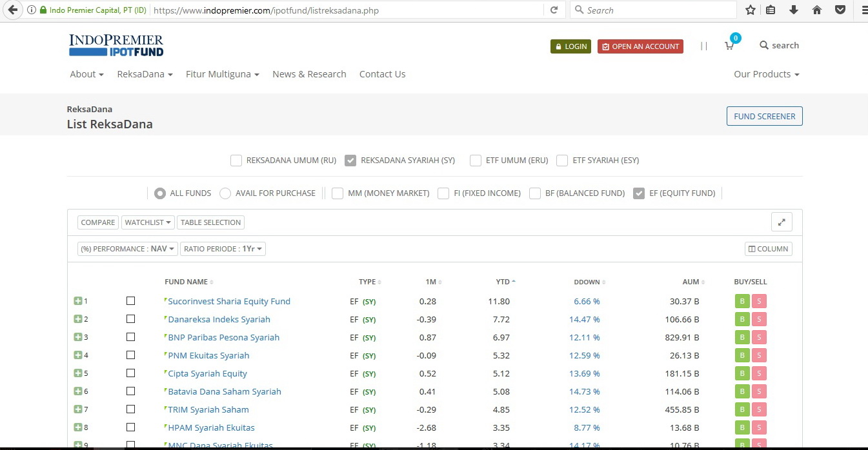Click the Login button
Screen dimensions: 868x450
pyautogui.click(x=570, y=46)
